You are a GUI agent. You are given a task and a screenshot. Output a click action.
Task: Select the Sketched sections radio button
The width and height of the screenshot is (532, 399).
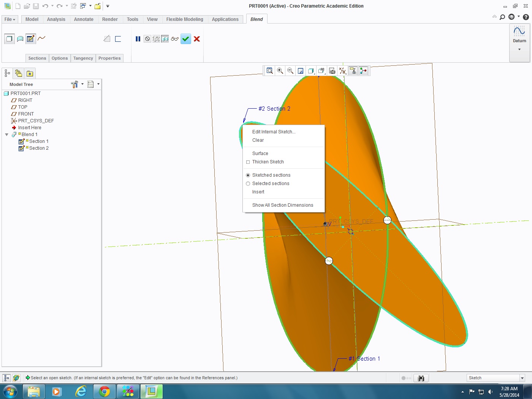pos(248,175)
